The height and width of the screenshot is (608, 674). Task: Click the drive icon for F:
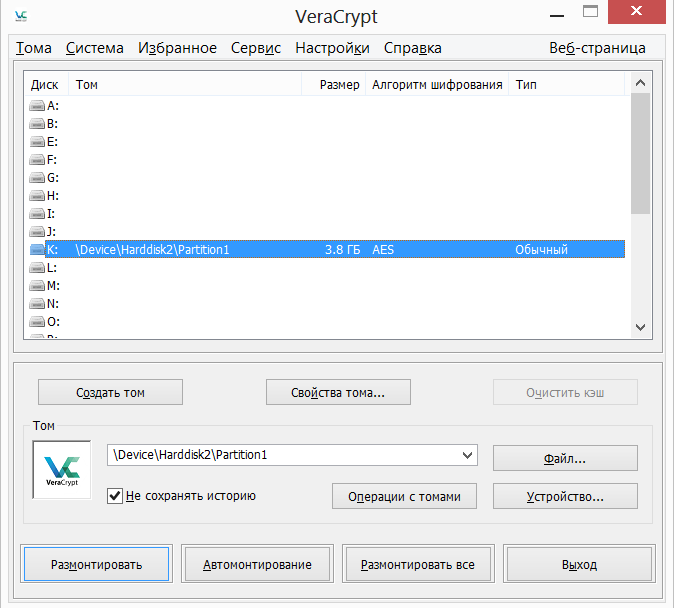click(37, 160)
